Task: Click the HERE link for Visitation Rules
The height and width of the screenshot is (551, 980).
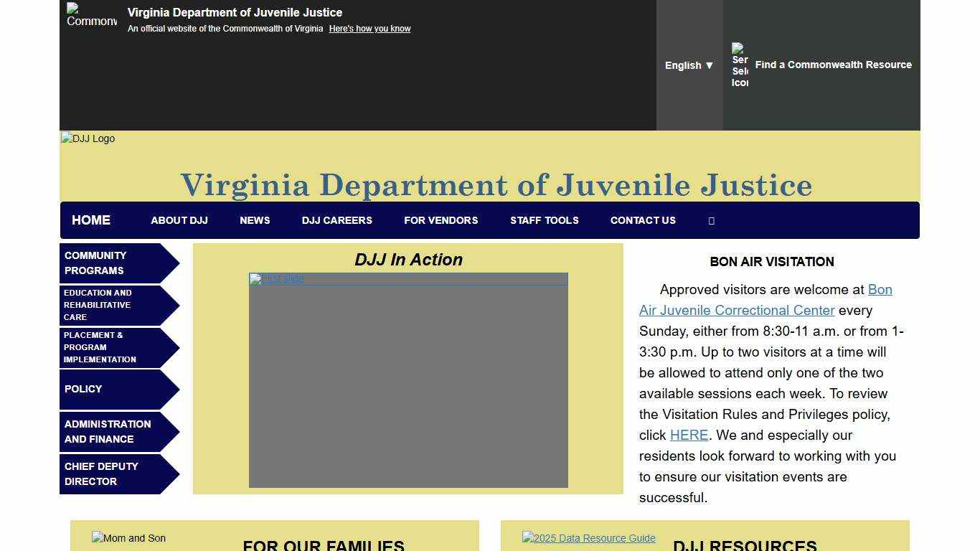Action: [x=688, y=435]
